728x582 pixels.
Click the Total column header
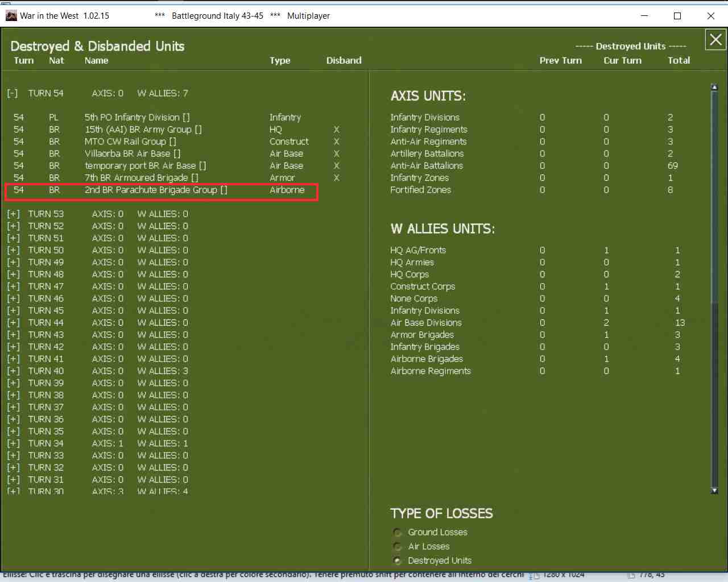[x=679, y=61]
